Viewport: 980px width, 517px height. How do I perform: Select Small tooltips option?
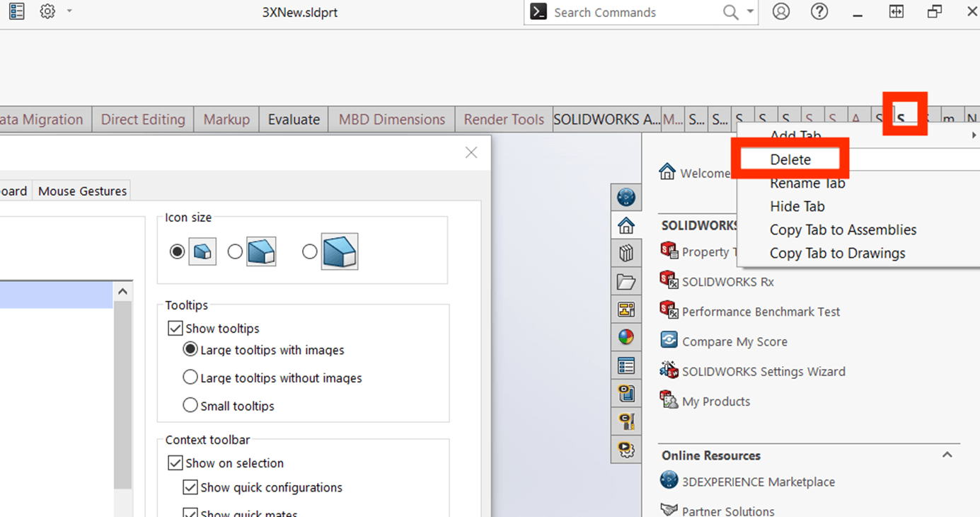(190, 405)
